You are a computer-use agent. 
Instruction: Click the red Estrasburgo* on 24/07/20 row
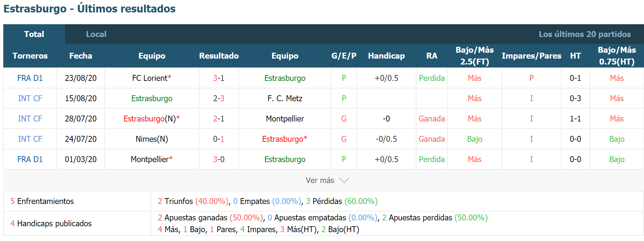285,139
